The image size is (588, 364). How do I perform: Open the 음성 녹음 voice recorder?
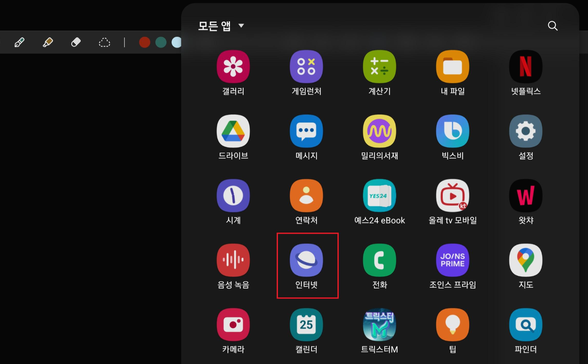pyautogui.click(x=233, y=260)
